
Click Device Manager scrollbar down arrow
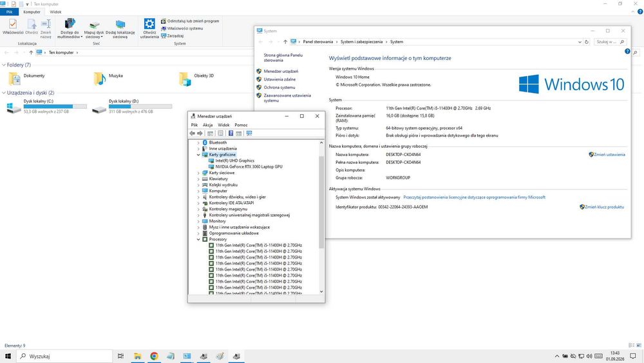click(x=321, y=291)
